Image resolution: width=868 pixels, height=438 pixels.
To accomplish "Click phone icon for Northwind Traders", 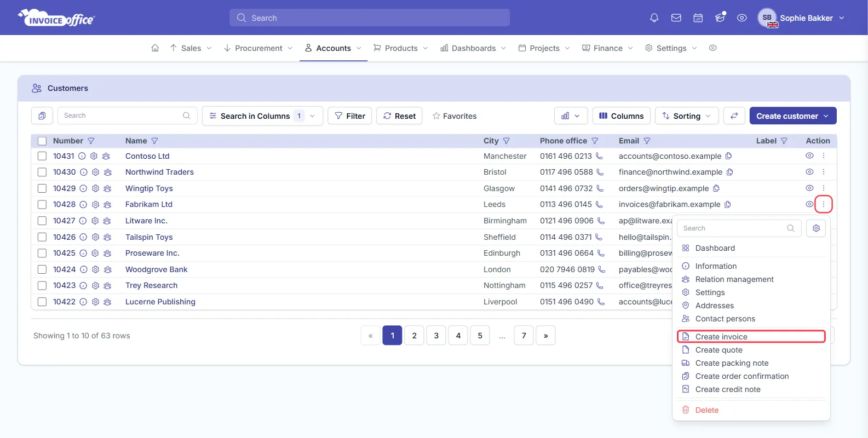I will point(600,172).
